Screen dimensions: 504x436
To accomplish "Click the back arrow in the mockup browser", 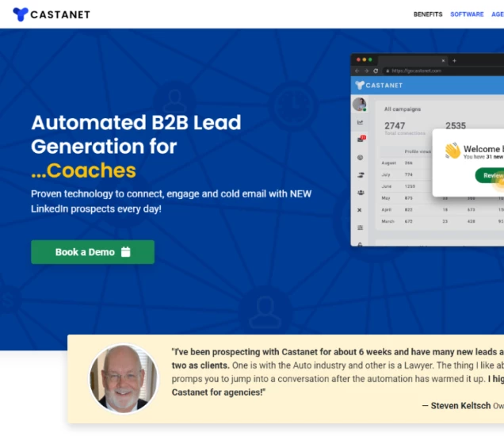I will (357, 71).
